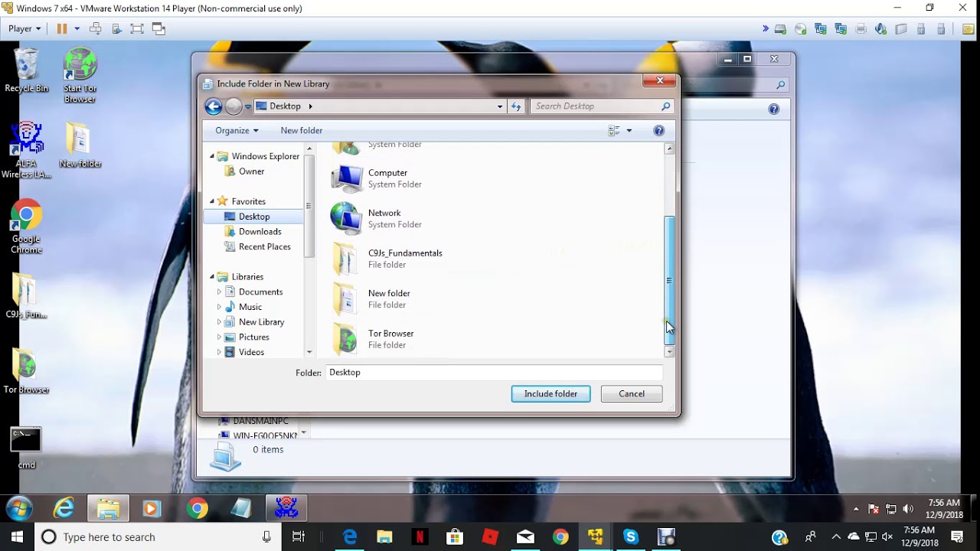Click the file list scrollbar thumb
Image resolution: width=980 pixels, height=551 pixels.
coord(669,280)
